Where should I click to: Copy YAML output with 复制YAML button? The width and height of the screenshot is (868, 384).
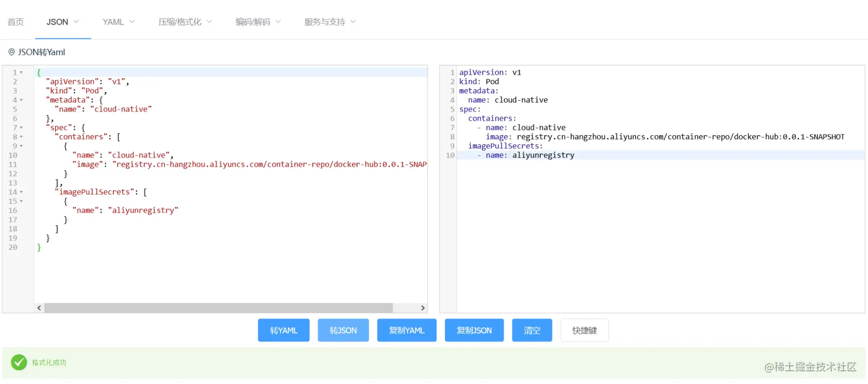(406, 330)
